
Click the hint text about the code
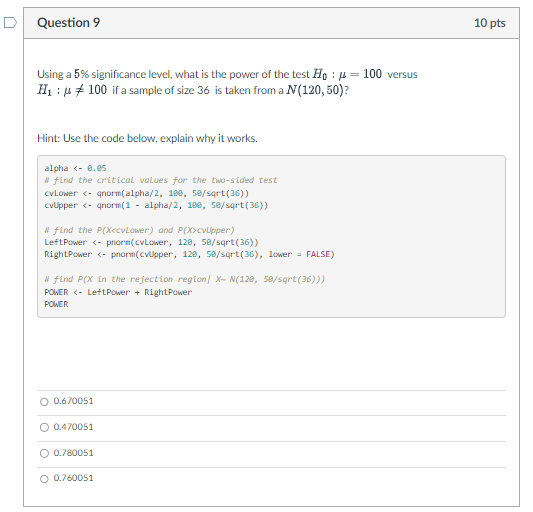[x=147, y=138]
